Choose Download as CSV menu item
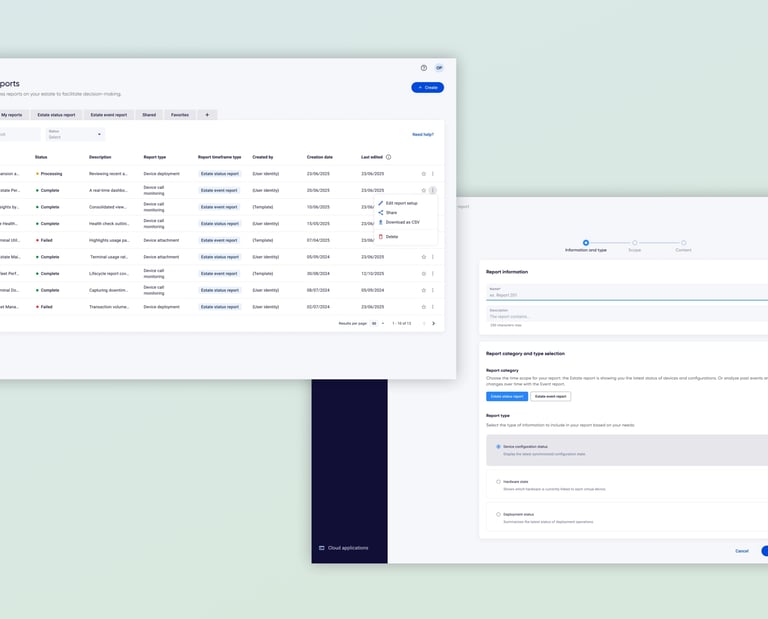The width and height of the screenshot is (768, 619). 406,222
